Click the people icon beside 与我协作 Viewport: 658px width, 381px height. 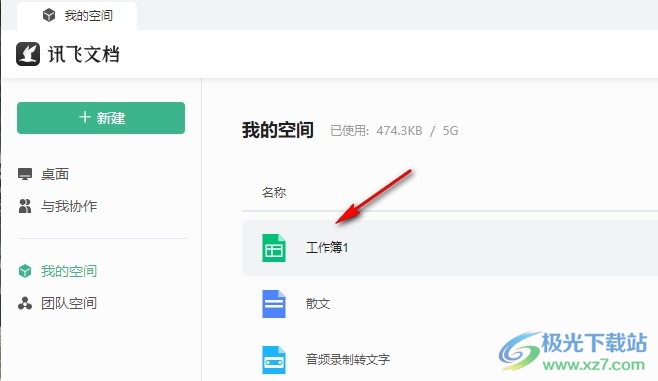25,206
